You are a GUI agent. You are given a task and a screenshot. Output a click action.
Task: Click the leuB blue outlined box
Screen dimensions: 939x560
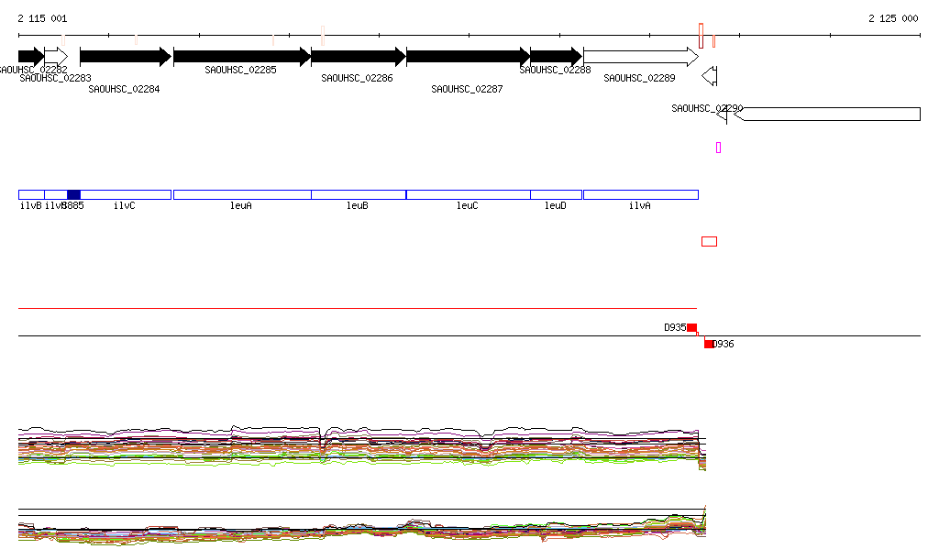pos(359,195)
